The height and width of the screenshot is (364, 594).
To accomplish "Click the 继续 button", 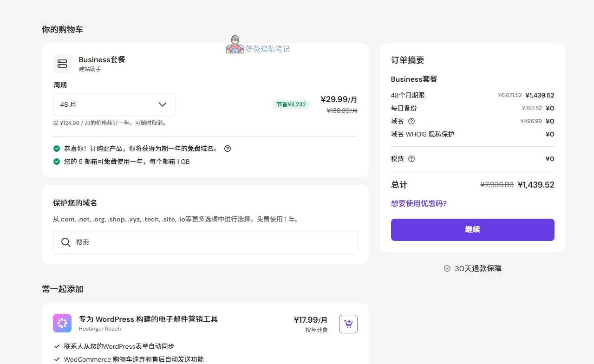I will [x=473, y=230].
